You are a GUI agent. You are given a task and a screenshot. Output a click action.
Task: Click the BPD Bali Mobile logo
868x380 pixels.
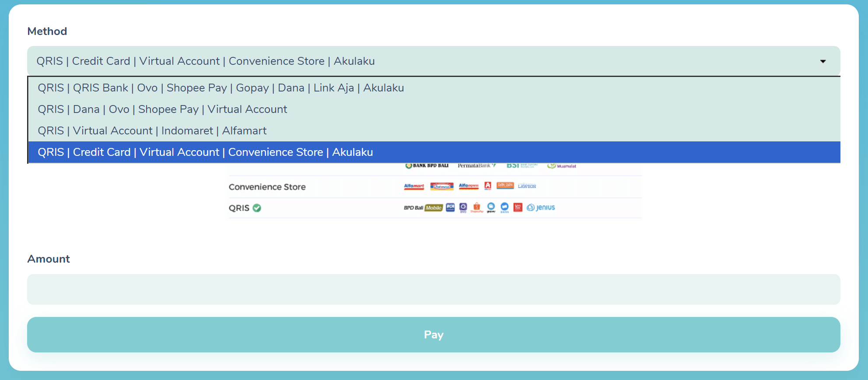tap(423, 208)
